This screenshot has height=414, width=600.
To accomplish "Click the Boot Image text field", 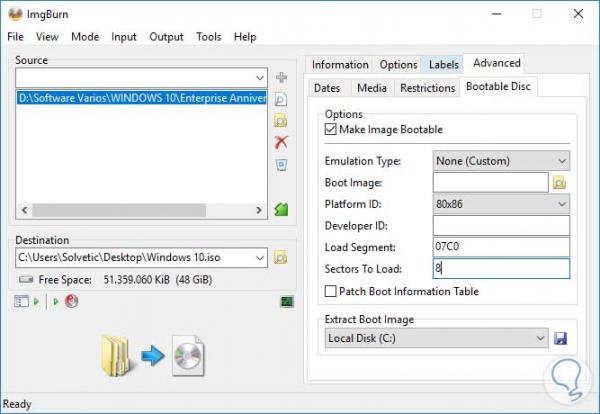I will pos(491,183).
